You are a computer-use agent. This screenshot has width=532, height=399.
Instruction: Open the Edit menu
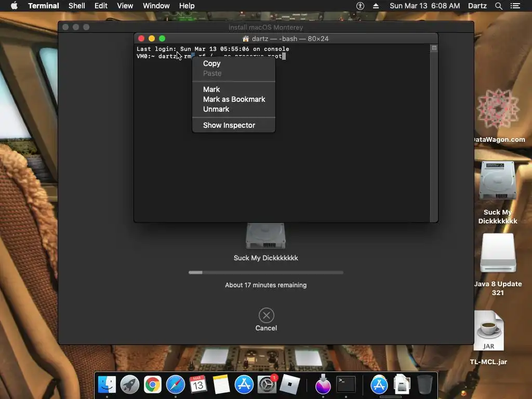tap(101, 6)
